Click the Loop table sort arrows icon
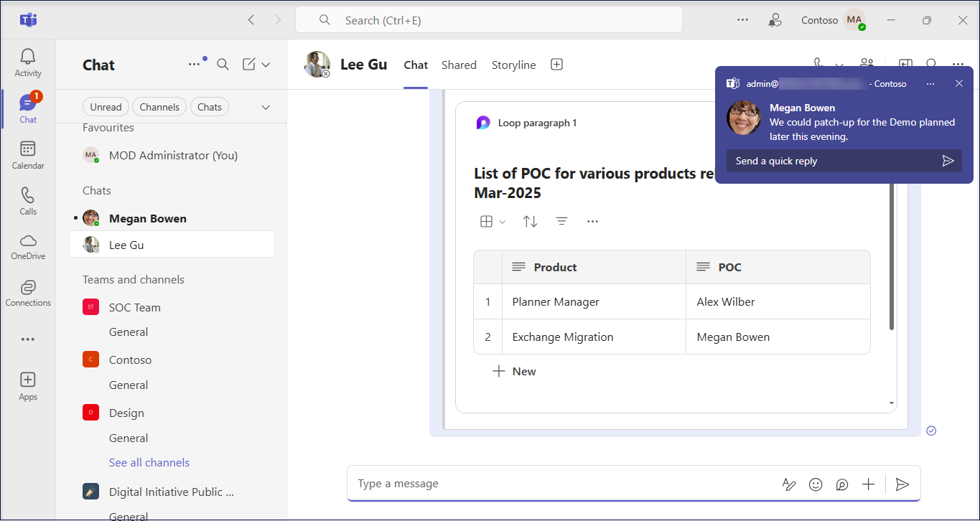The width and height of the screenshot is (980, 521). click(x=531, y=222)
